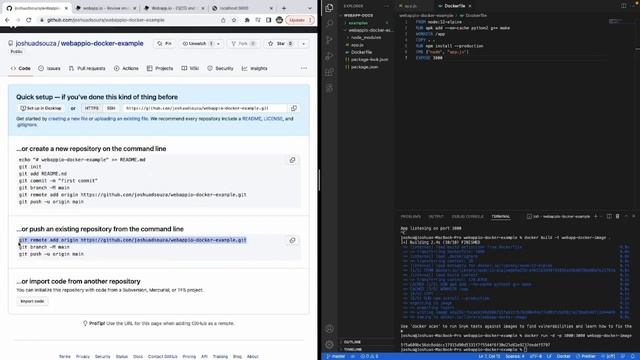Expand the TIMELINE section
640x360 pixels.
point(353,349)
